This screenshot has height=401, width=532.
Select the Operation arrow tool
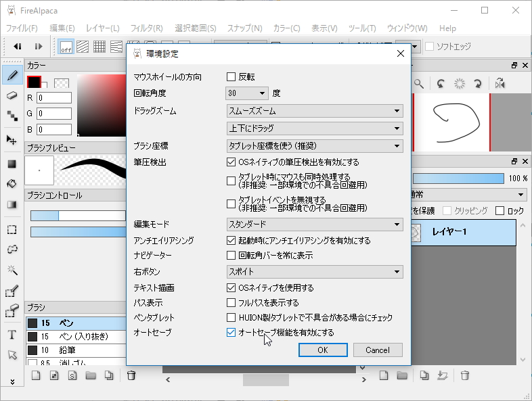tap(12, 355)
